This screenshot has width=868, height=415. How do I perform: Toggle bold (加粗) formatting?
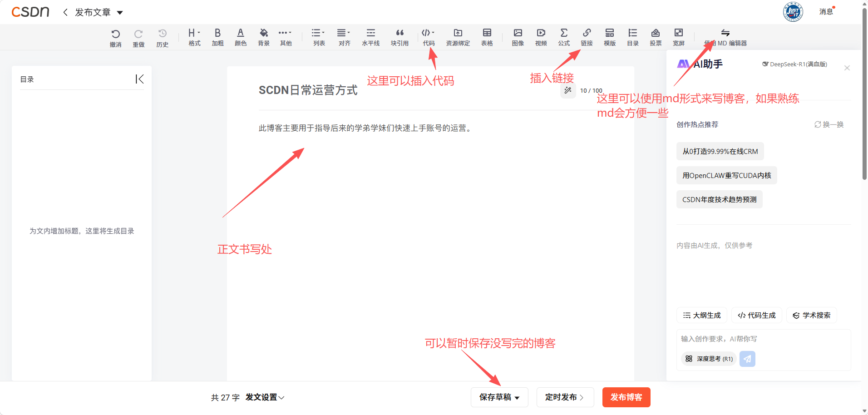217,37
